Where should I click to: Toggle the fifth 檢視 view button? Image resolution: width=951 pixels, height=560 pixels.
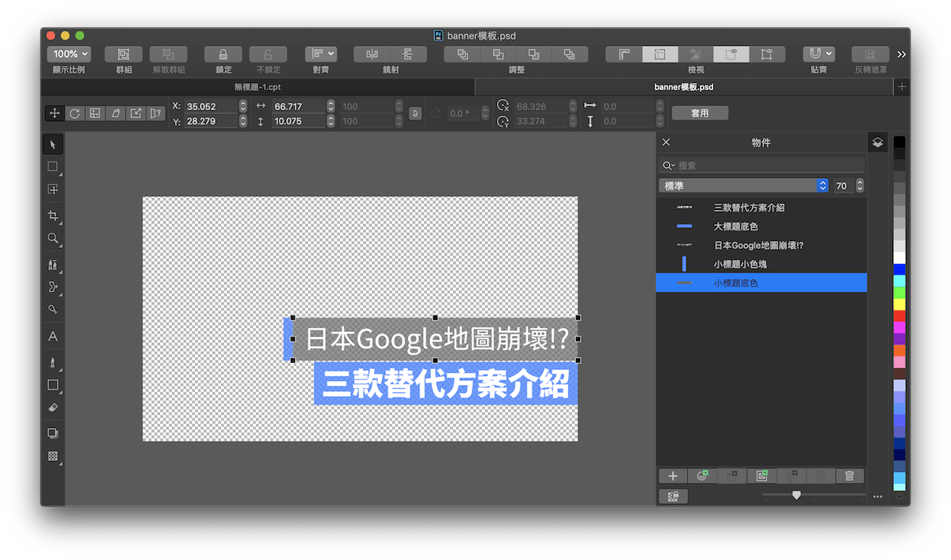[x=766, y=54]
